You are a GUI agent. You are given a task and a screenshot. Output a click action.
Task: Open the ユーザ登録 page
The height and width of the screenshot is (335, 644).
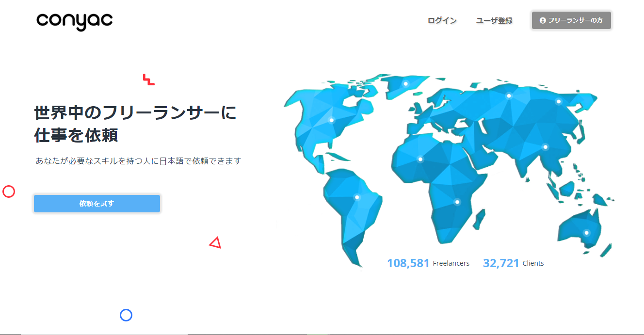494,20
